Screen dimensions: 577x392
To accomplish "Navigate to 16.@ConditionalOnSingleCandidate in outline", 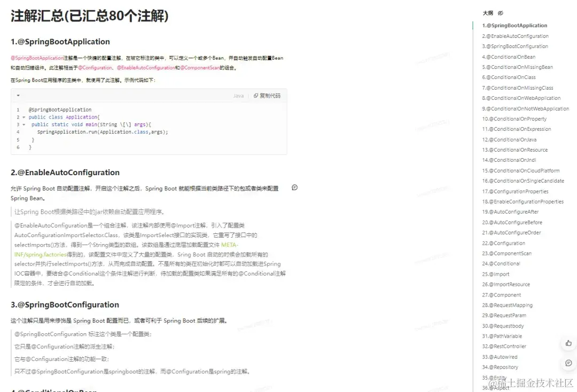I will point(523,181).
